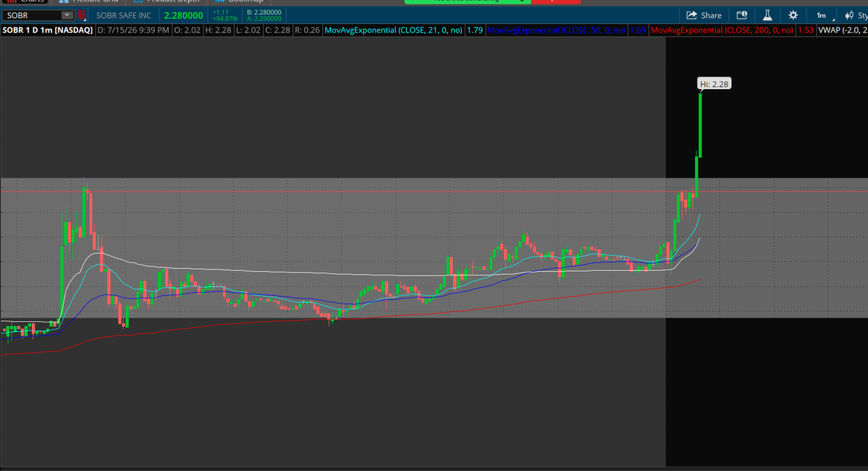Select the VWAP study label
Image resolution: width=868 pixels, height=471 pixels.
pyautogui.click(x=843, y=30)
